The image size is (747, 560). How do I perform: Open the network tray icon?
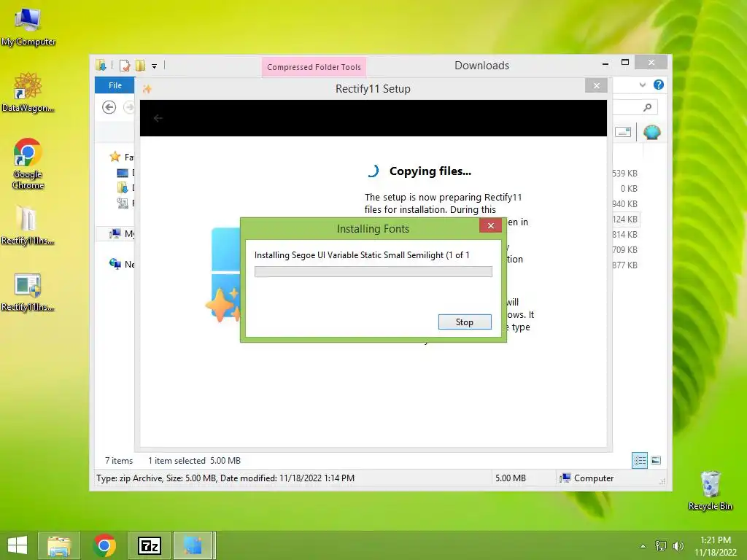(x=661, y=546)
